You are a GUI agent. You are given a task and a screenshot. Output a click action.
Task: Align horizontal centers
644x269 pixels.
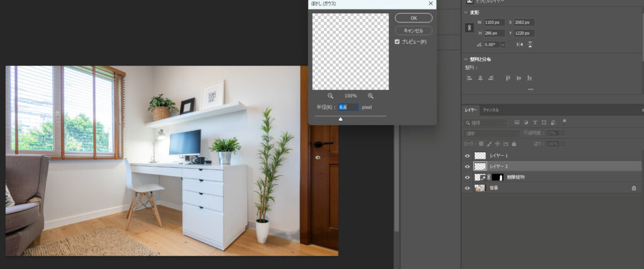[480, 78]
